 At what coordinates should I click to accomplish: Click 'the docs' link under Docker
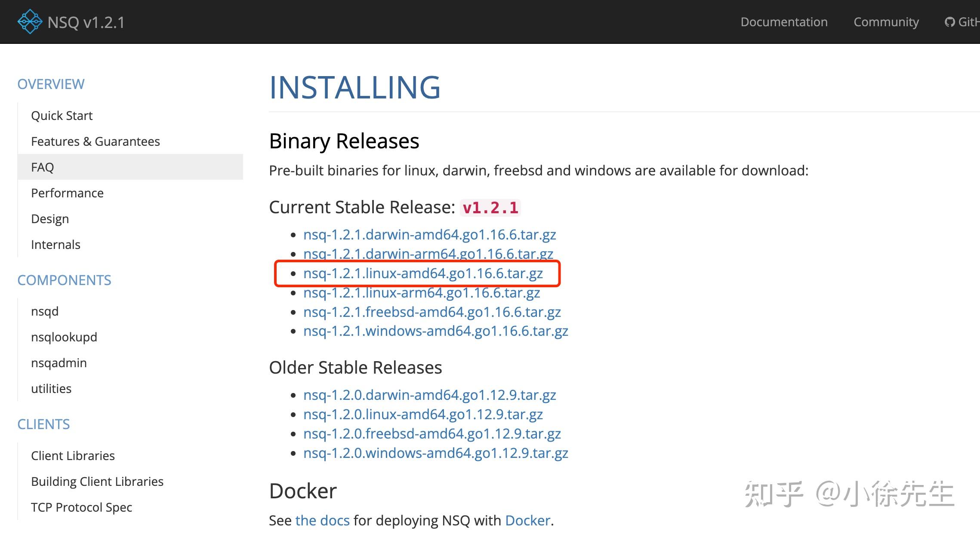click(x=322, y=521)
